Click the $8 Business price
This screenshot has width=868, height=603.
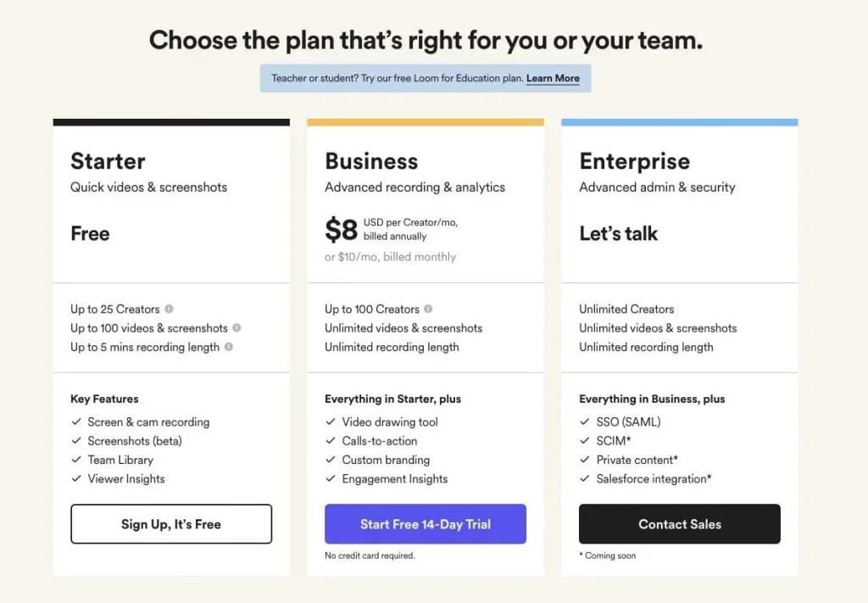342,229
